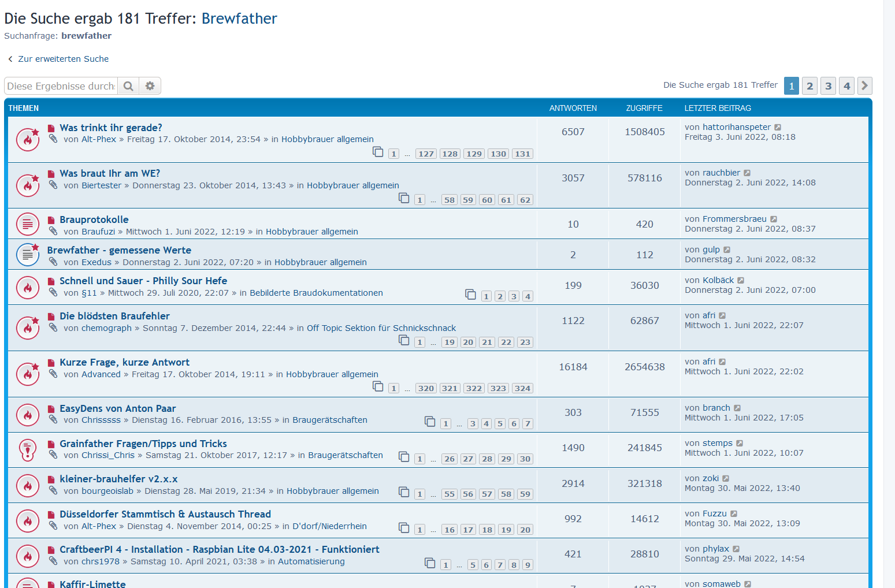Open page 131 of 'Was trinkt ihr gerade?'

pos(522,154)
